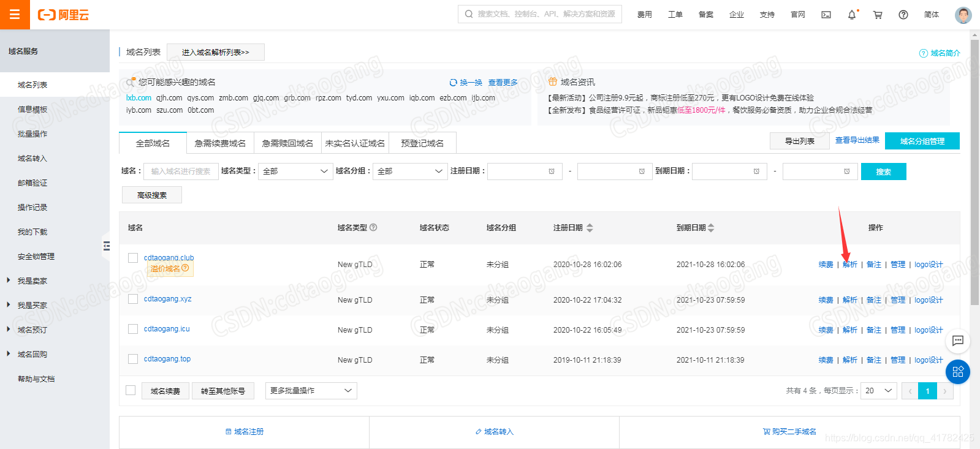Click the 高级搜索 button
980x449 pixels.
pyautogui.click(x=152, y=195)
